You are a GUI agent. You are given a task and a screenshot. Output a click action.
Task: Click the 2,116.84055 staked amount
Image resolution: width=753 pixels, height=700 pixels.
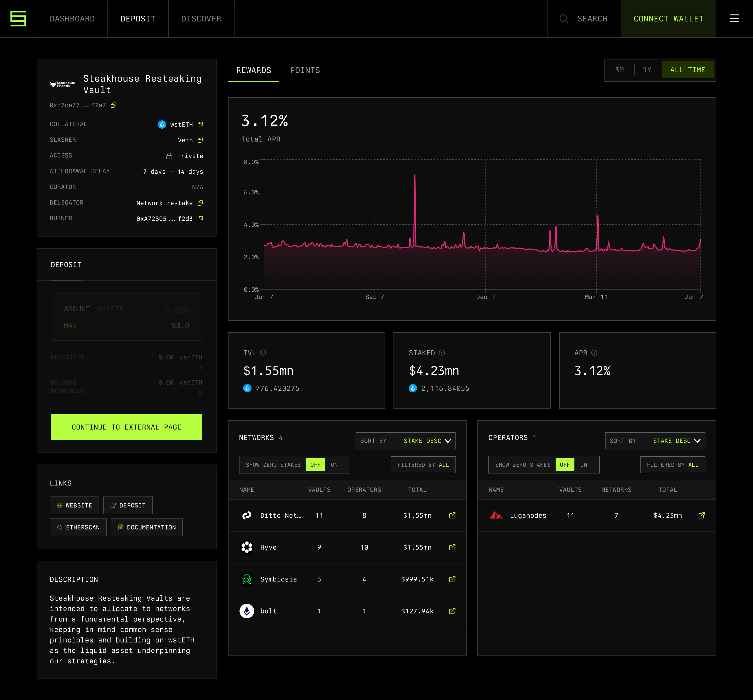click(445, 388)
